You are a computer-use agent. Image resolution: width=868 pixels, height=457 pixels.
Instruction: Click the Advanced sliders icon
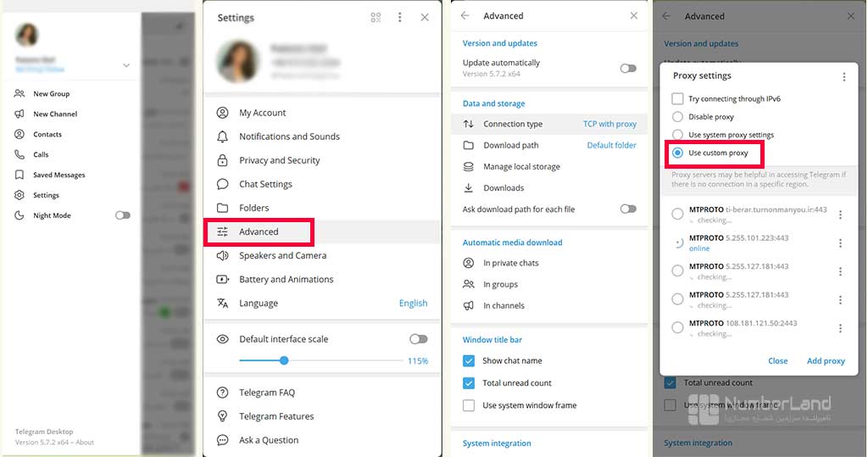[223, 232]
